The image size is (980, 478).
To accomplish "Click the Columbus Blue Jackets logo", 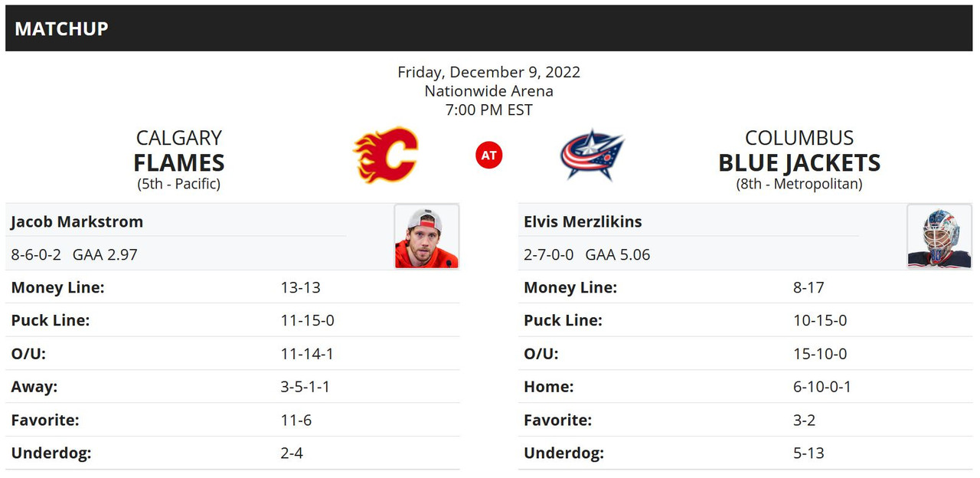I will point(592,156).
